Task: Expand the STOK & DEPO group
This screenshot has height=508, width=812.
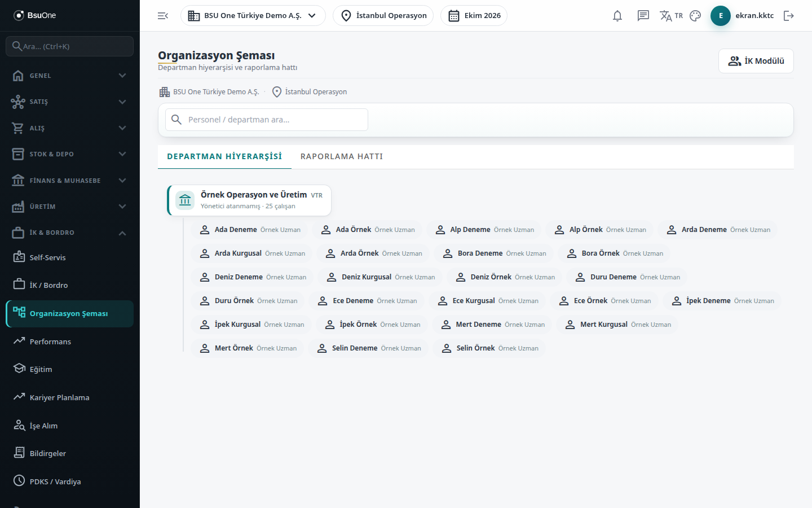Action: [70, 154]
